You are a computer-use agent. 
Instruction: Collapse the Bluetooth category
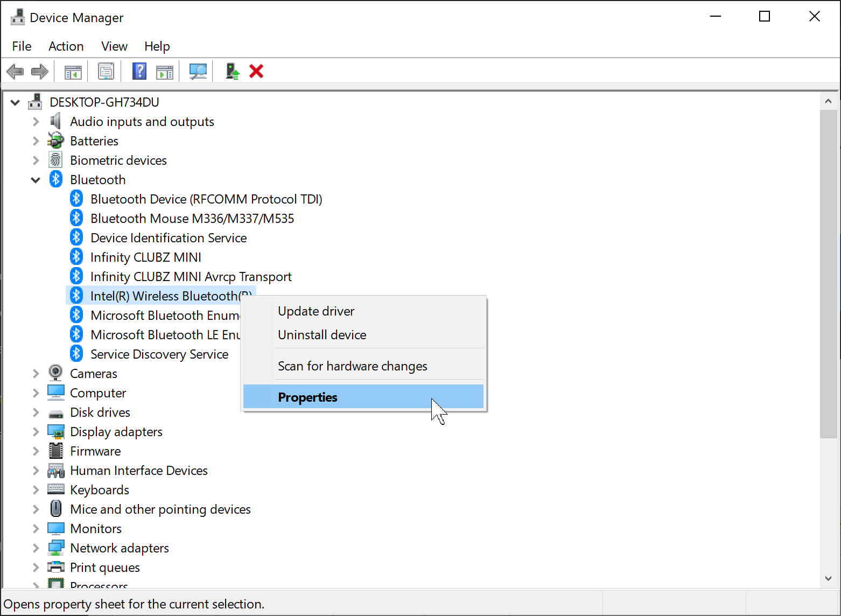36,180
